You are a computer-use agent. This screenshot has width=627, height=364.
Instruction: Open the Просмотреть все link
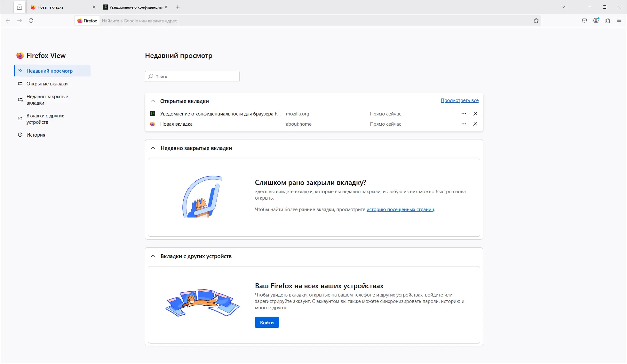460,100
